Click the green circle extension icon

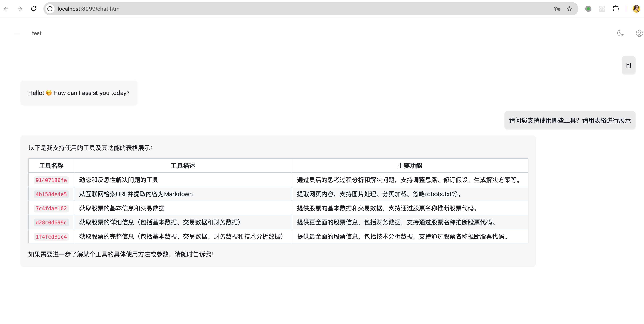pyautogui.click(x=588, y=9)
